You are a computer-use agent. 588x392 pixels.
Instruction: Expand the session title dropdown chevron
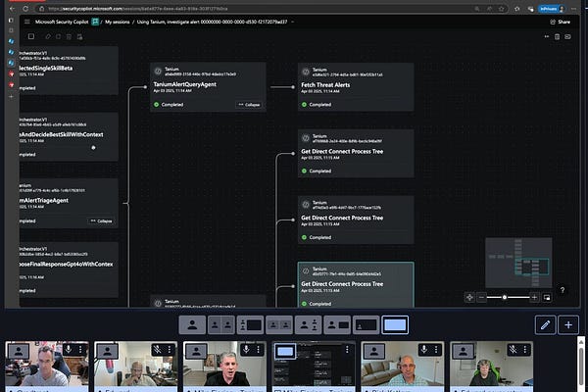pos(292,22)
